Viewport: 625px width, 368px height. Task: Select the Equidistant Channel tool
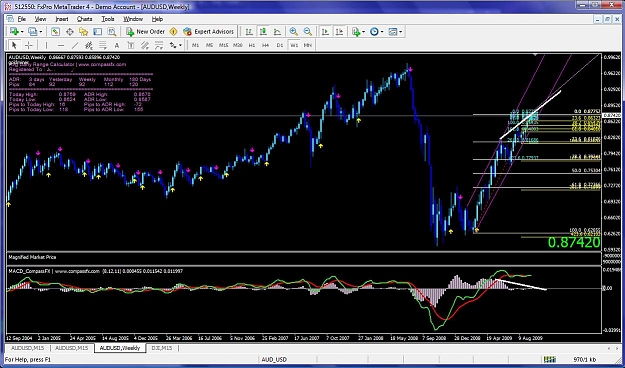88,45
